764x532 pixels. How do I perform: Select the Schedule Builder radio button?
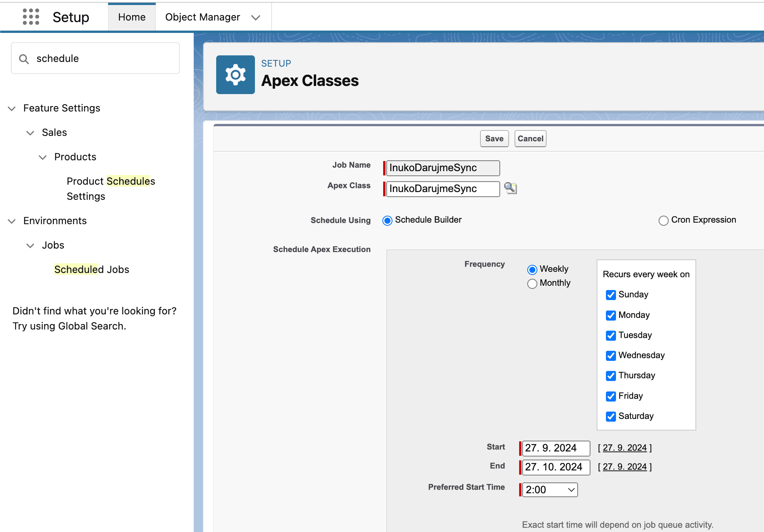(387, 220)
